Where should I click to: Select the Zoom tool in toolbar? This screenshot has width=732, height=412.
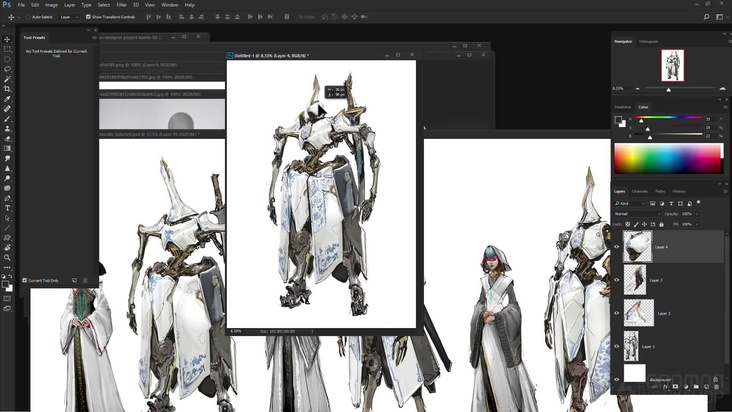point(7,257)
